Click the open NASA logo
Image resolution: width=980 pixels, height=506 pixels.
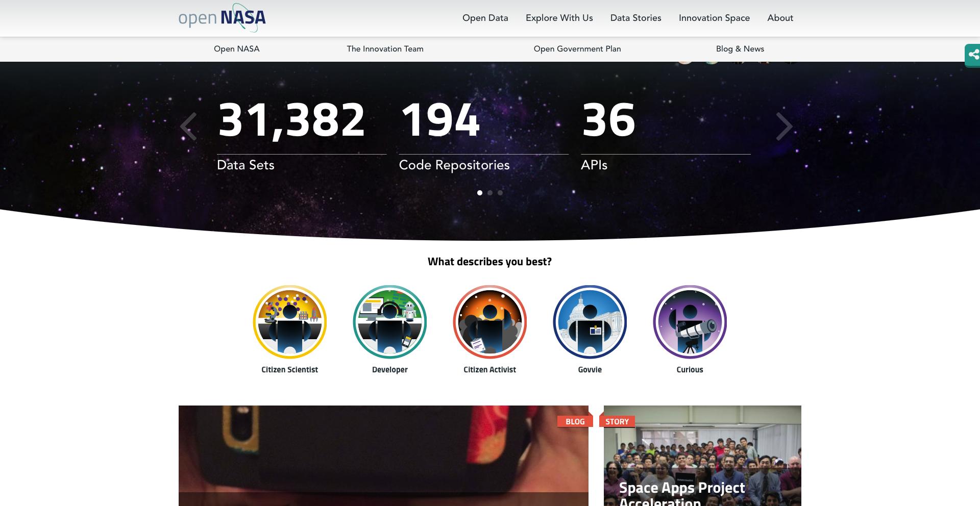coord(222,18)
